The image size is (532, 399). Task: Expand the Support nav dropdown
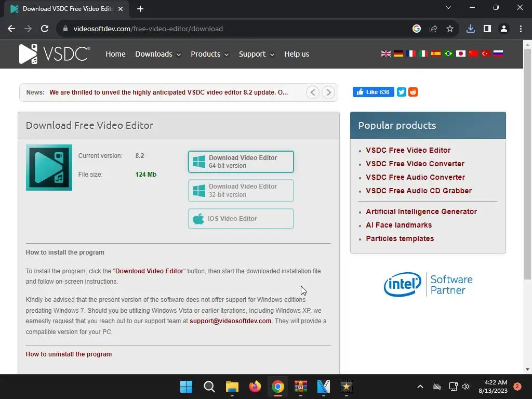pos(257,54)
